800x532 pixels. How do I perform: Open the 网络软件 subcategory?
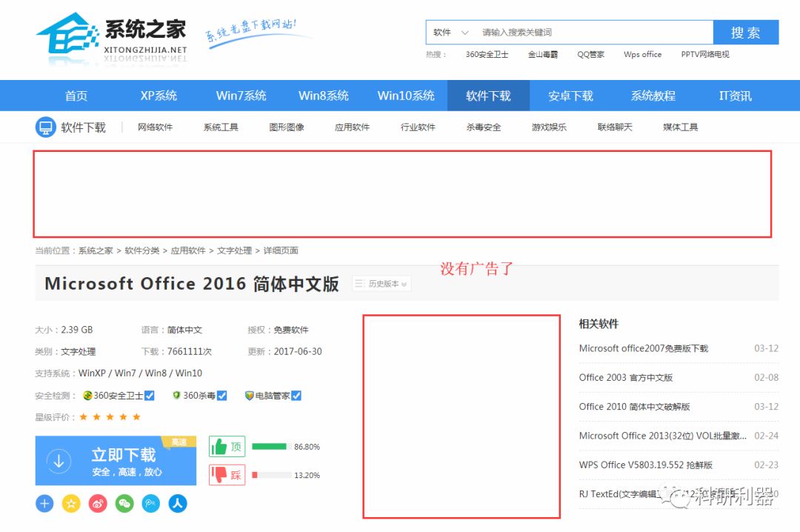pos(155,127)
